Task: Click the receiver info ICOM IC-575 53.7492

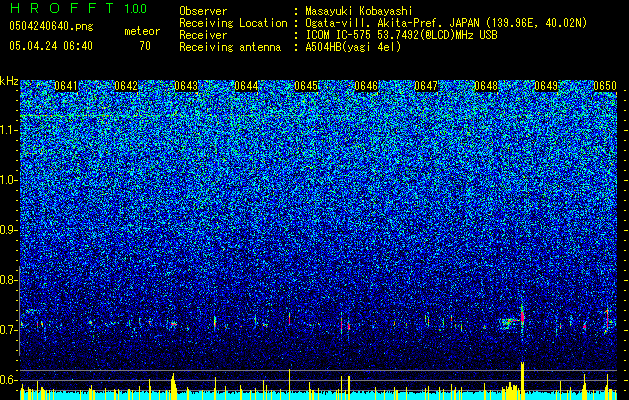Action: [x=401, y=35]
